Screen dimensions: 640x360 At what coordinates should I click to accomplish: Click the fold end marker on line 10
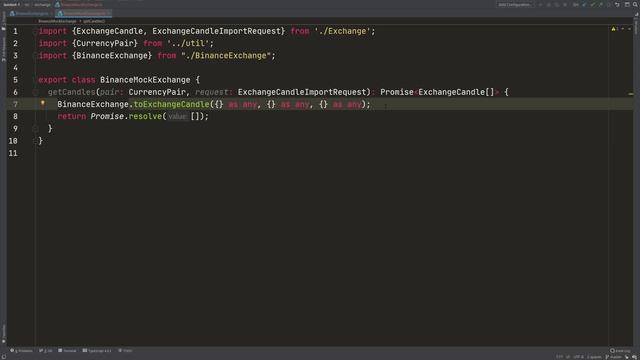click(35, 141)
